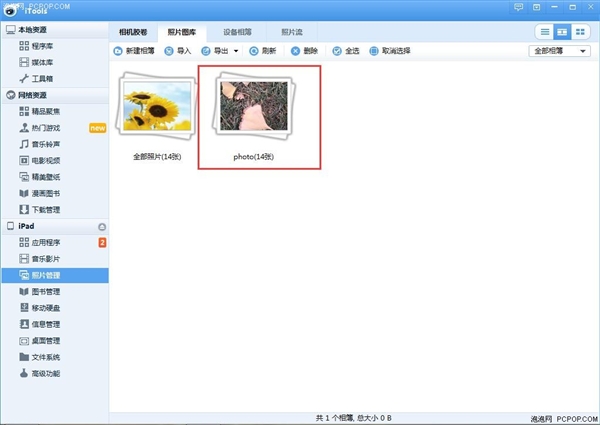
Task: Select the photo(14张) album thumbnail
Action: [254, 107]
